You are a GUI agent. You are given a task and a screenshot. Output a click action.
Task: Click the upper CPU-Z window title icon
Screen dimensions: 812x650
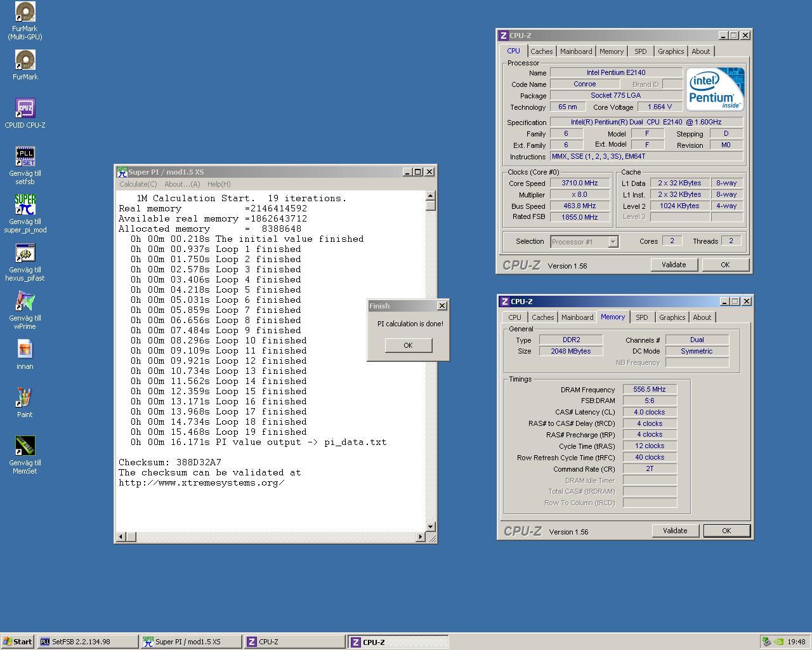pyautogui.click(x=504, y=36)
